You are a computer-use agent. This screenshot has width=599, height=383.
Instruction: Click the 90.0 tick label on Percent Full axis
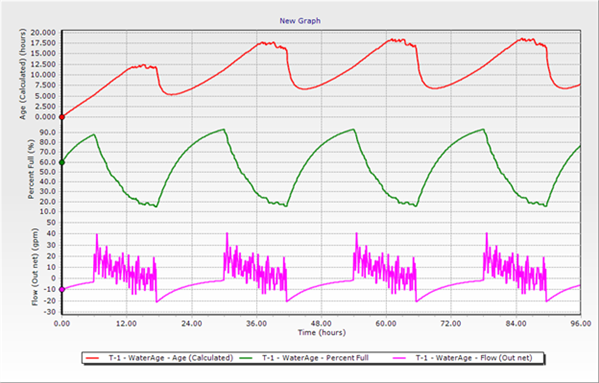point(49,133)
